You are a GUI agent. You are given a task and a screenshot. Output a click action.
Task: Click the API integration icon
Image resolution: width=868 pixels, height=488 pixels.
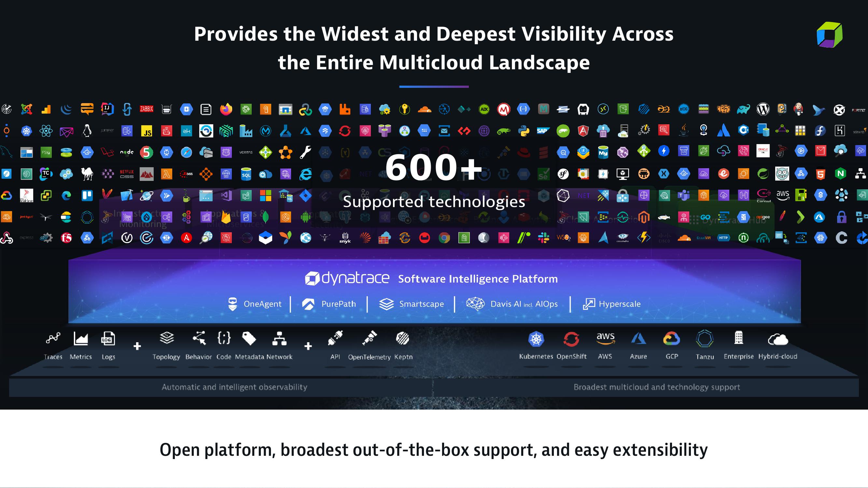click(334, 339)
